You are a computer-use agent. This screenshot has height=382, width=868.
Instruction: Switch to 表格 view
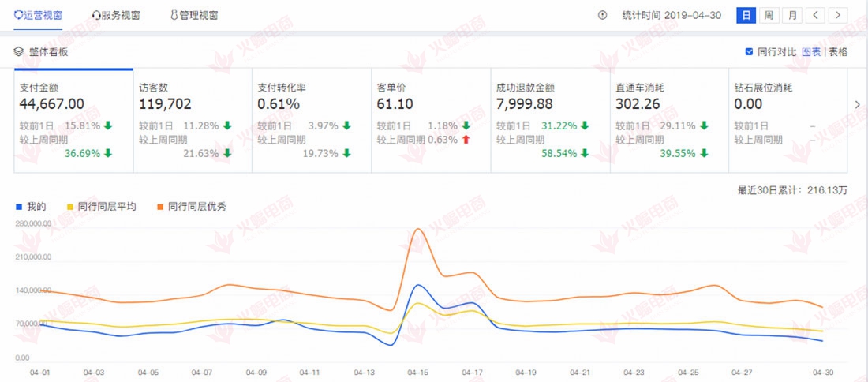838,52
